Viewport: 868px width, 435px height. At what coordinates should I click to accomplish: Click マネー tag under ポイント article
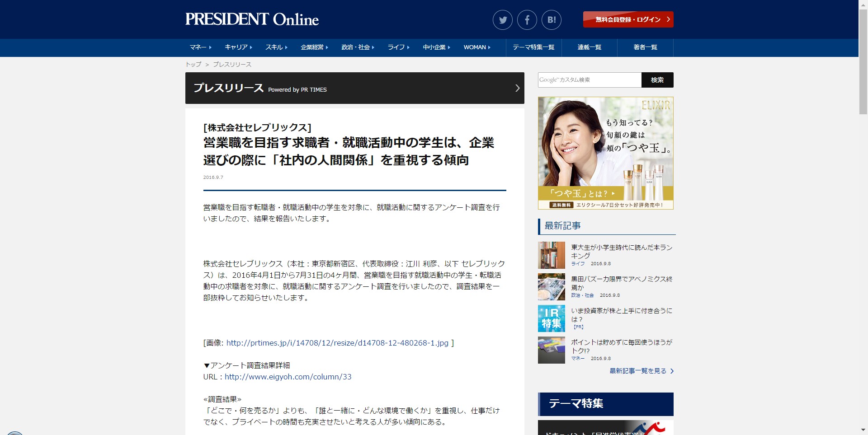click(x=578, y=359)
